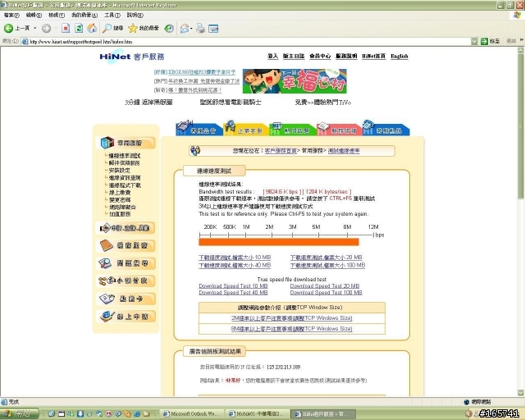Image resolution: width=525 pixels, height=420 pixels.
Task: Click the orange bandwidth result bar
Action: pos(279,242)
